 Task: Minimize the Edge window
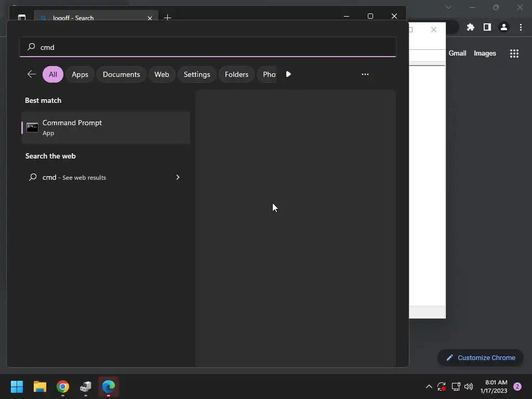347,16
